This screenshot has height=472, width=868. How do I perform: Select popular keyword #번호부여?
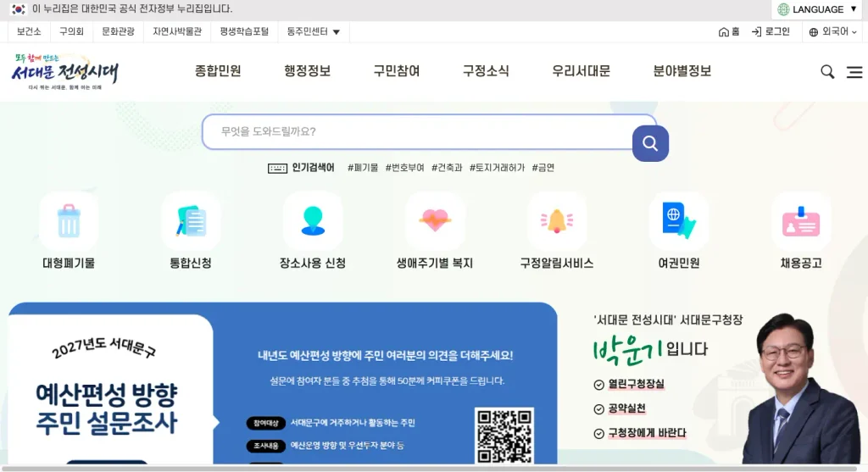404,168
